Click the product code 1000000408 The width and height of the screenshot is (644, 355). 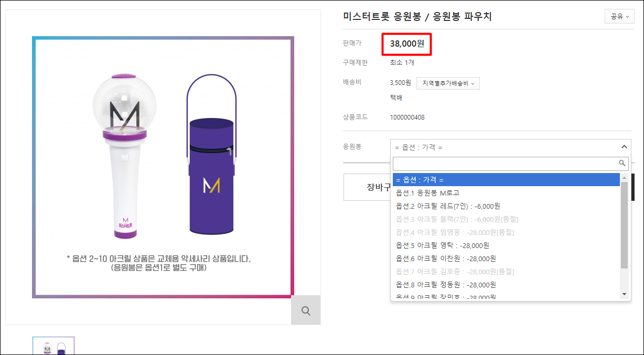coord(407,117)
